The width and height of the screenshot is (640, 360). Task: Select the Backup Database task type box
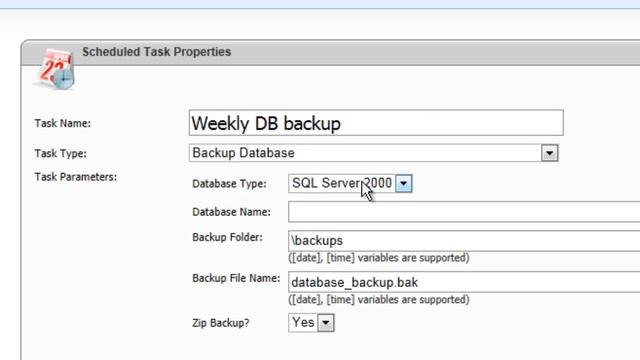pos(373,153)
